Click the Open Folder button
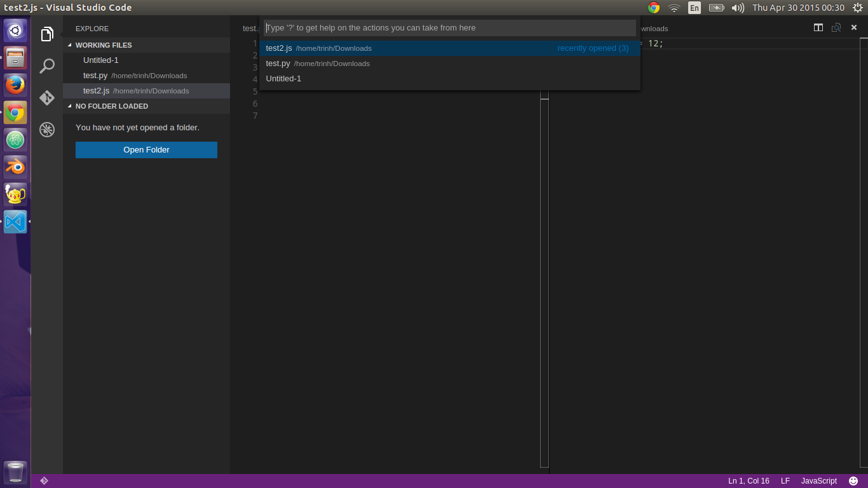The width and height of the screenshot is (868, 488). [x=146, y=150]
